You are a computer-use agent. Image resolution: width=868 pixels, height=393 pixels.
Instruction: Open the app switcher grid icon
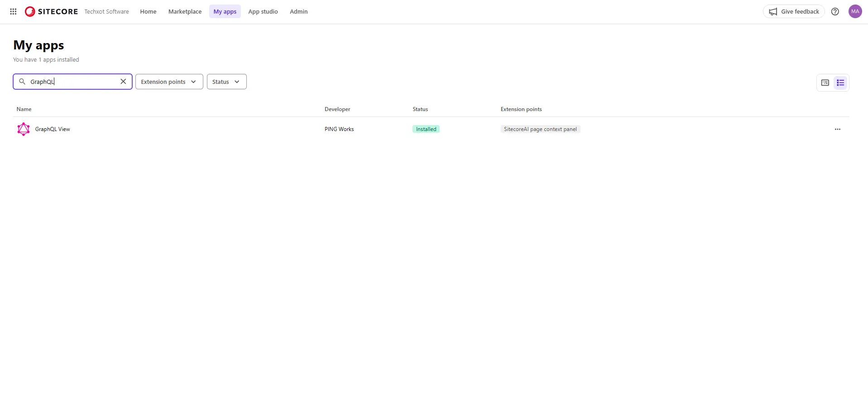tap(13, 12)
